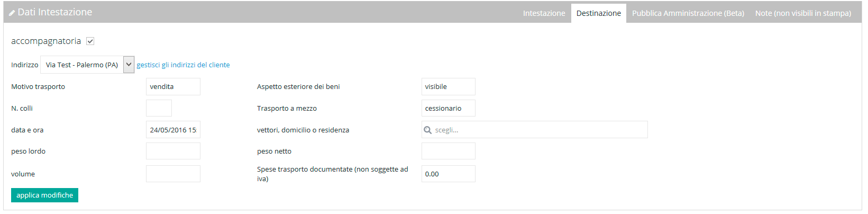
Task: Click the Motivo trasporto field with vendita
Action: 173,86
